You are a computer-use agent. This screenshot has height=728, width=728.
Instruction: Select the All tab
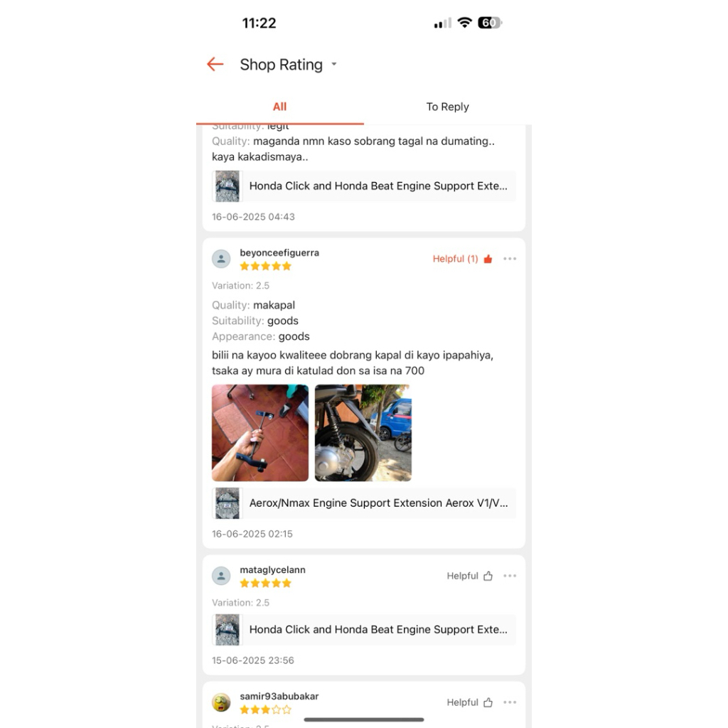pos(279,107)
